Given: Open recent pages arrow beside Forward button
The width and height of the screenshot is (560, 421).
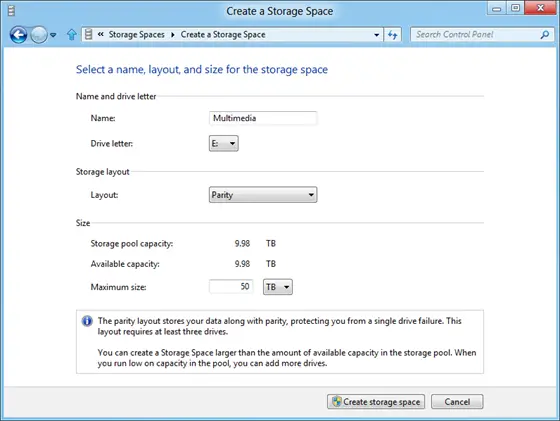Looking at the screenshot, I should (53, 35).
